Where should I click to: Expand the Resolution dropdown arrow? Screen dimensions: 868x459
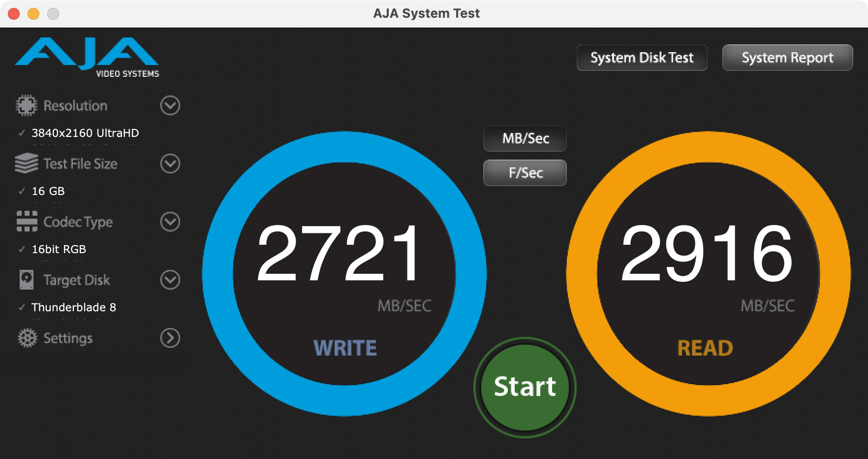(170, 105)
